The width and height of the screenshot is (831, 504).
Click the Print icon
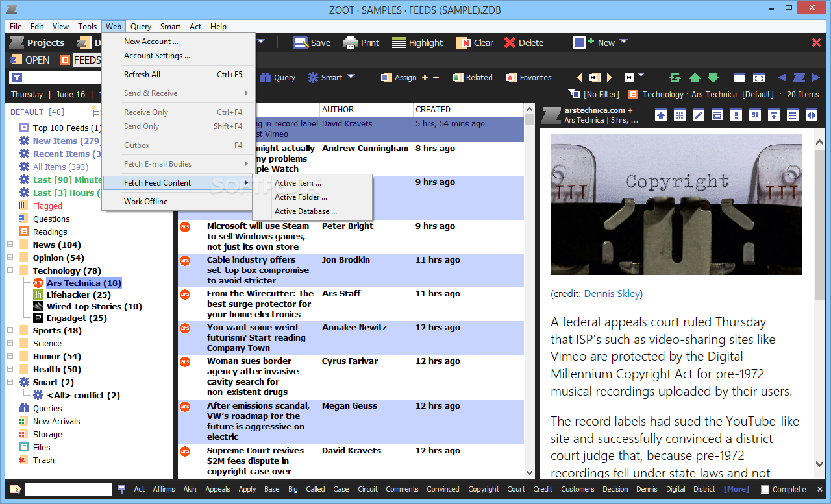pos(351,43)
